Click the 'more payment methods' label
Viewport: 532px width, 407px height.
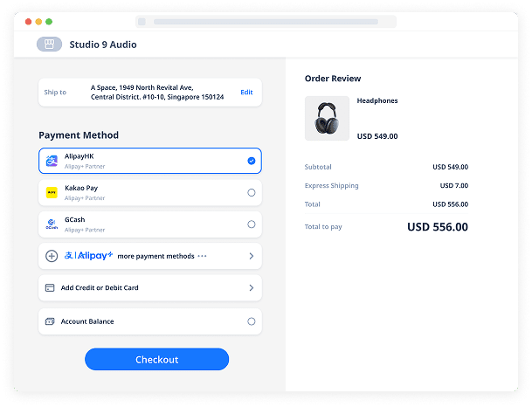click(155, 256)
